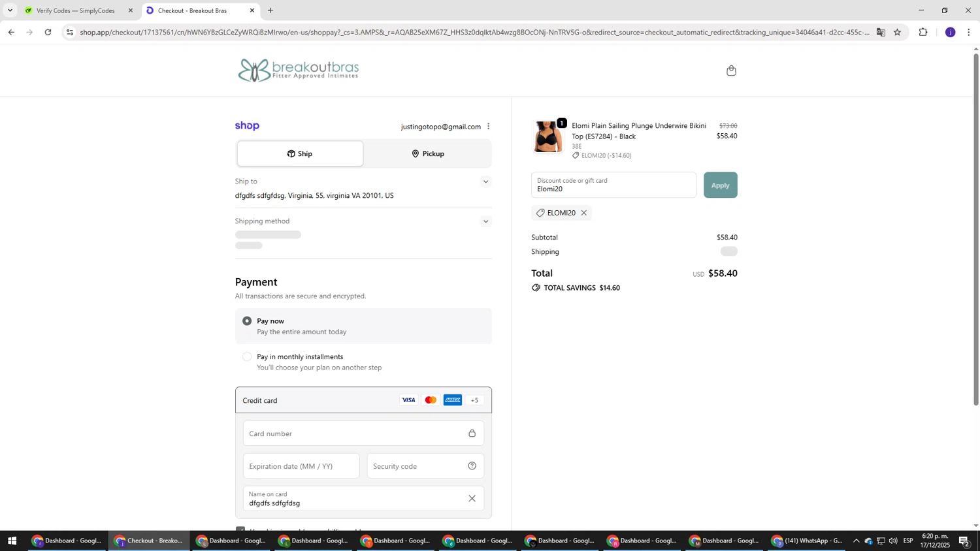The width and height of the screenshot is (980, 551).
Task: Open a new browser tab
Action: [270, 10]
